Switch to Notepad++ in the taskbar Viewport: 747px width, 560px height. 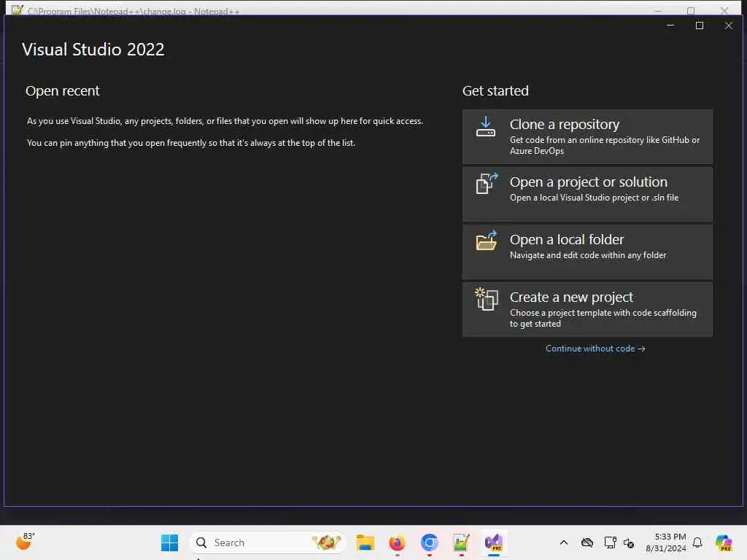pos(461,542)
